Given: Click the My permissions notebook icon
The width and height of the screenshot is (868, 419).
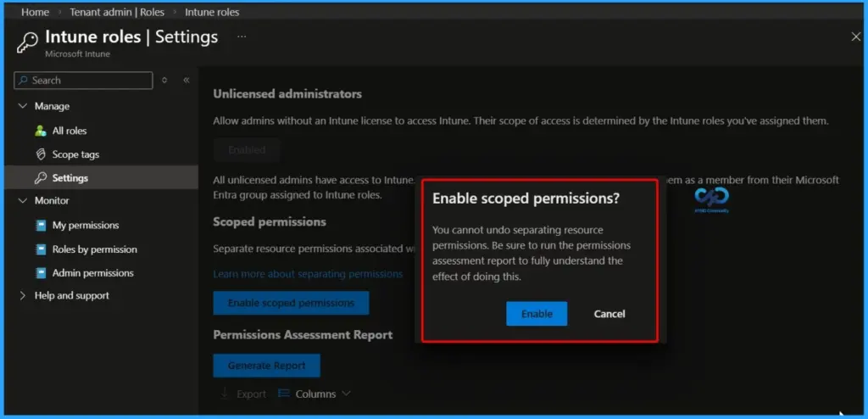Looking at the screenshot, I should tap(41, 225).
